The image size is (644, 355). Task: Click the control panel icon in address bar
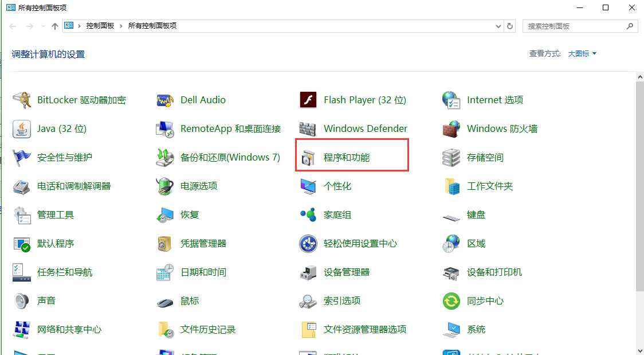coord(69,25)
